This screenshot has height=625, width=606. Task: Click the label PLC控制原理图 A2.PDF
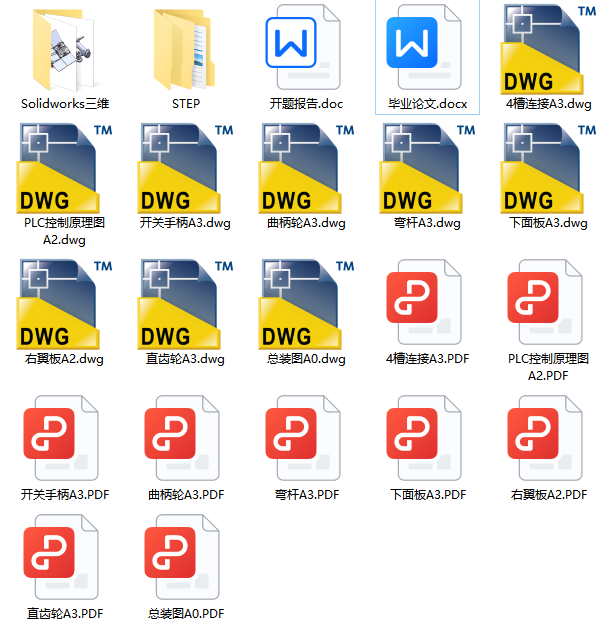[x=548, y=367]
